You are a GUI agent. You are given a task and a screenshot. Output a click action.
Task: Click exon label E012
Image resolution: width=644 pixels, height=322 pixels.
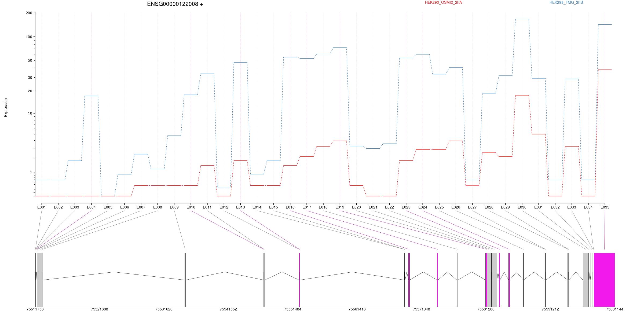click(x=224, y=207)
